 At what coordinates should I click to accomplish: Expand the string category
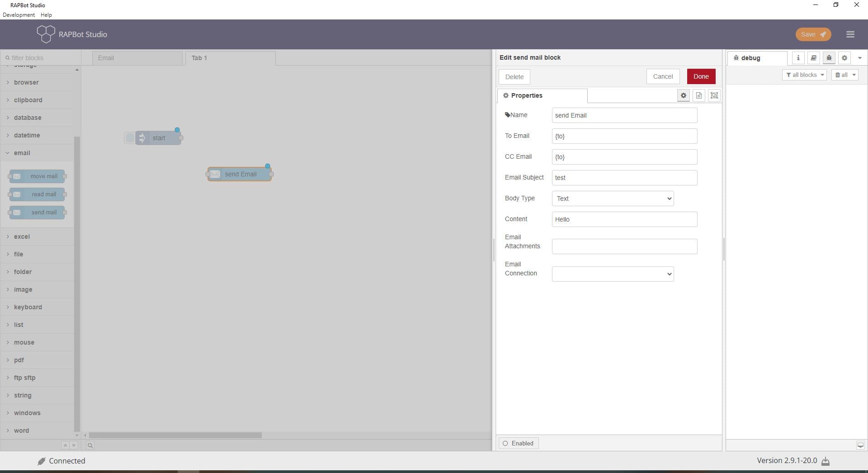pos(36,395)
